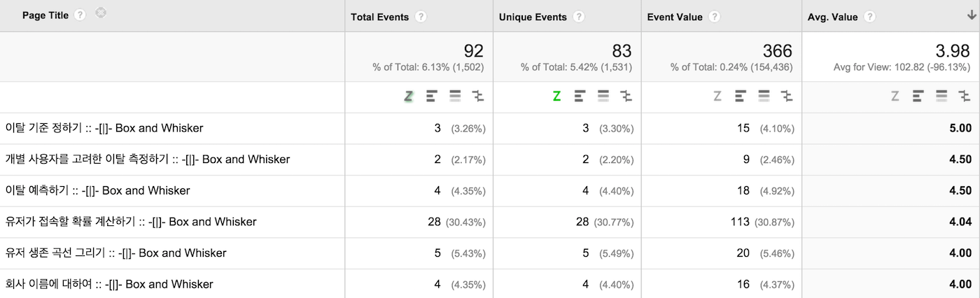Viewport: 980px width, 298px height.
Task: Click the Z icon under Avg. Value
Action: [x=895, y=97]
